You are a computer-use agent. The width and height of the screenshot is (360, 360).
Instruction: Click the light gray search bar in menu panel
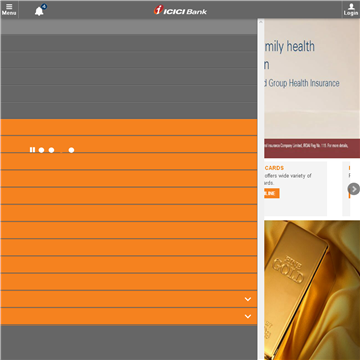point(129,26)
